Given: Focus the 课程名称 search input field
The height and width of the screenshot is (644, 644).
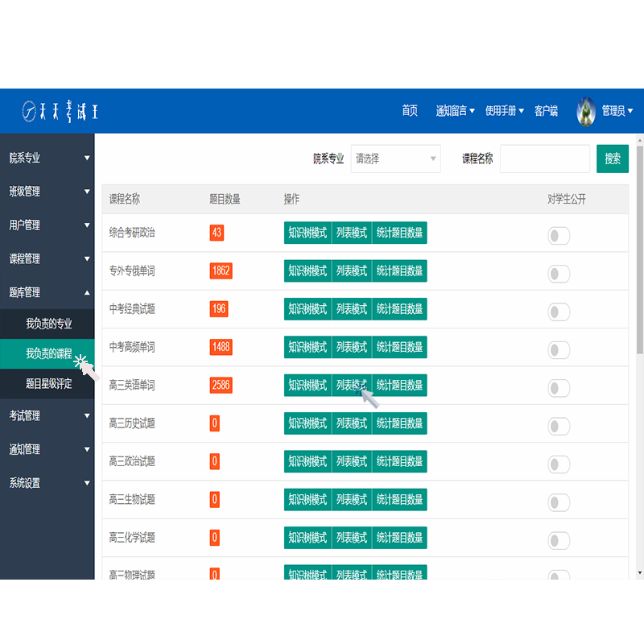Looking at the screenshot, I should [545, 159].
